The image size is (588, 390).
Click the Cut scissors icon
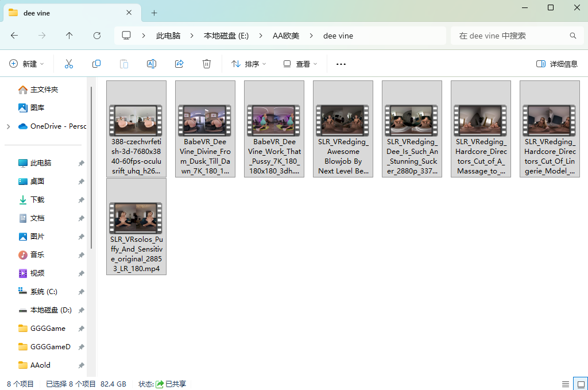click(69, 64)
